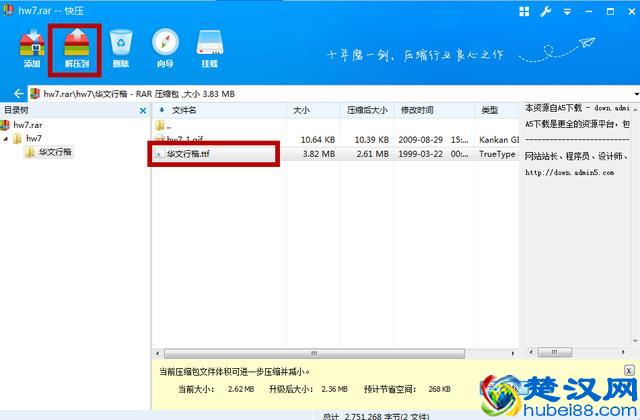Close the yellow compression tip bar
The width and height of the screenshot is (640, 420).
coord(629,370)
